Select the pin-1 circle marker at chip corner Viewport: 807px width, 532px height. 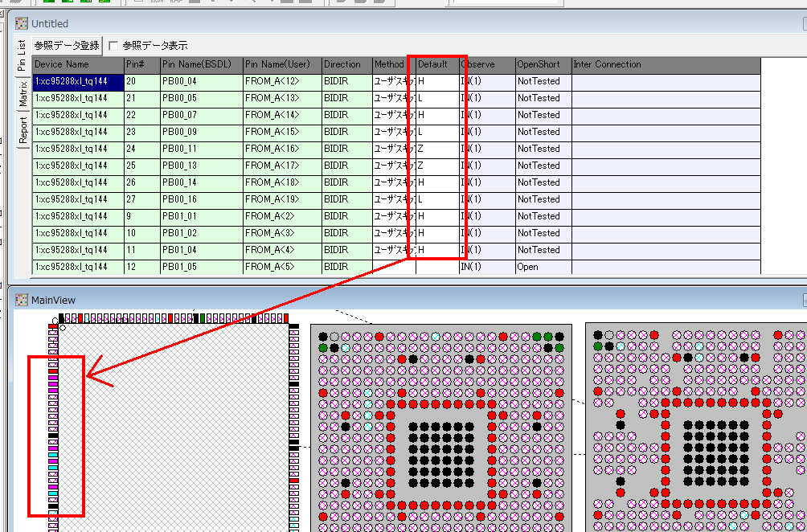click(63, 328)
